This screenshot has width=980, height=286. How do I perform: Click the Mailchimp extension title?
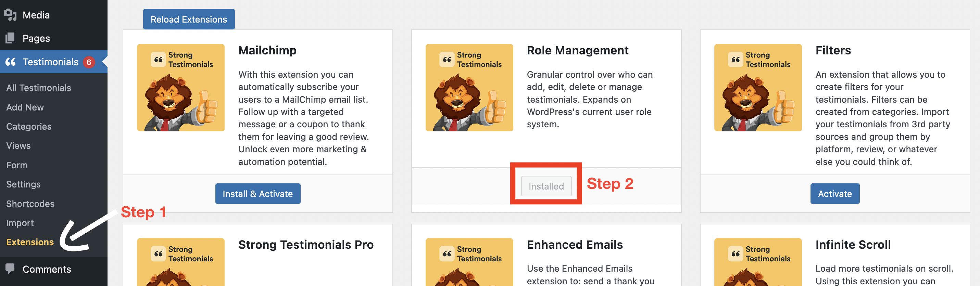click(267, 50)
